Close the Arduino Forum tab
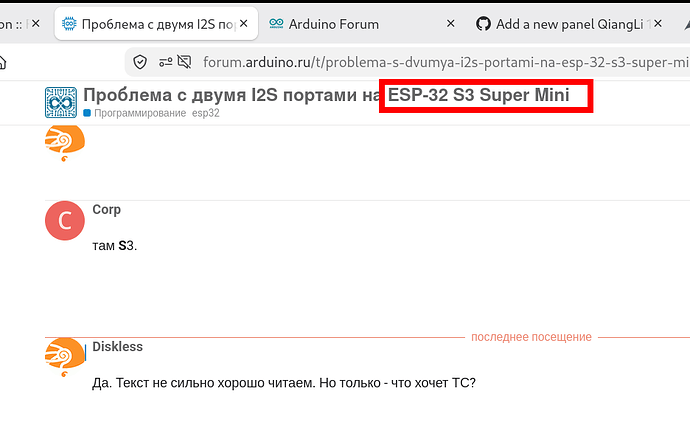Image resolution: width=690 pixels, height=438 pixels. 451,23
